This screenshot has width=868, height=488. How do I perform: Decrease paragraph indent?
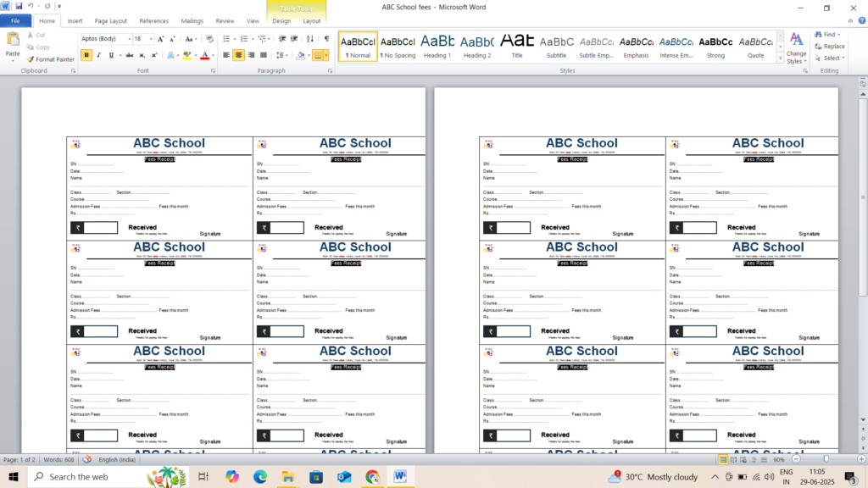click(281, 39)
